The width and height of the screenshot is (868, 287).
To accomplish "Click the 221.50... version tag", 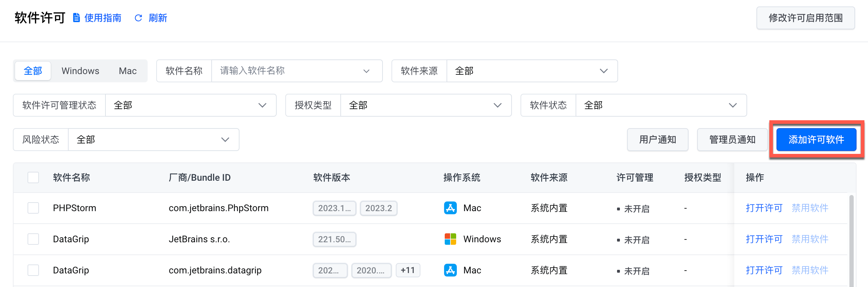I will pos(335,239).
